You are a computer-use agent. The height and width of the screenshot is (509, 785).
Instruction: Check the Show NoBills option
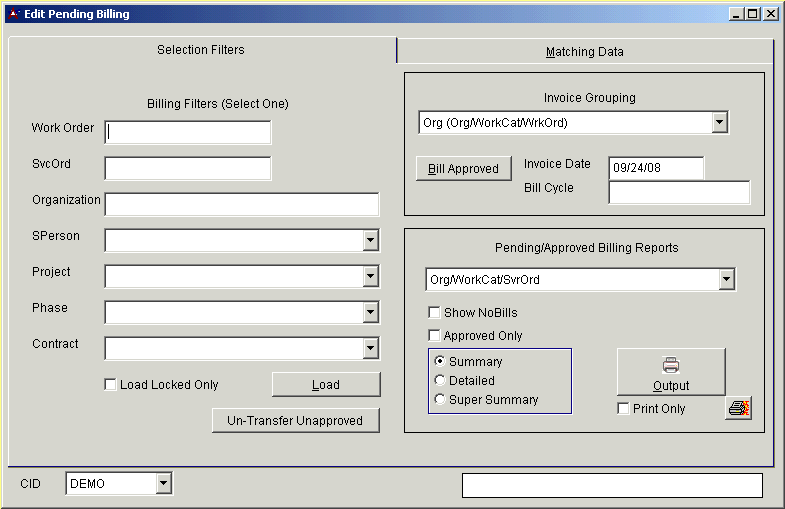[434, 313]
